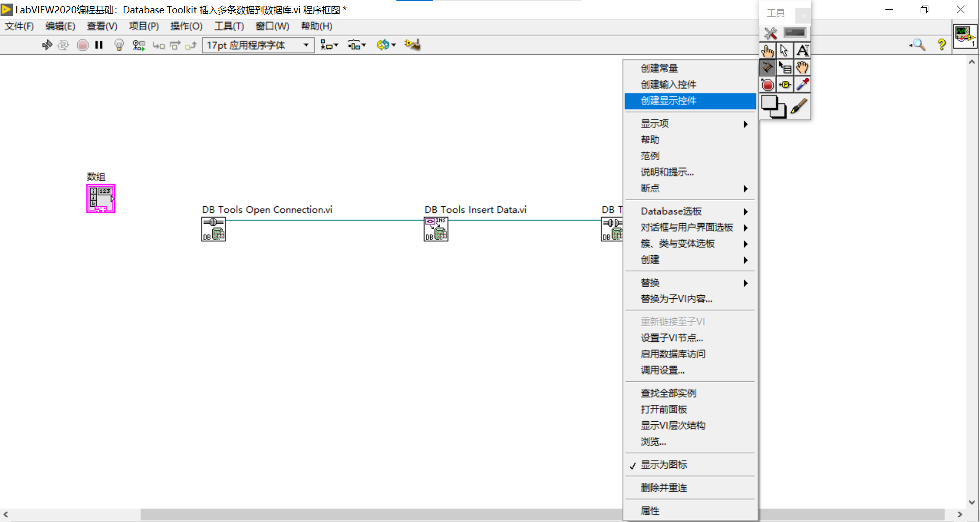The image size is (980, 522).
Task: Choose 创建显示控件 from the context menu
Action: [669, 101]
